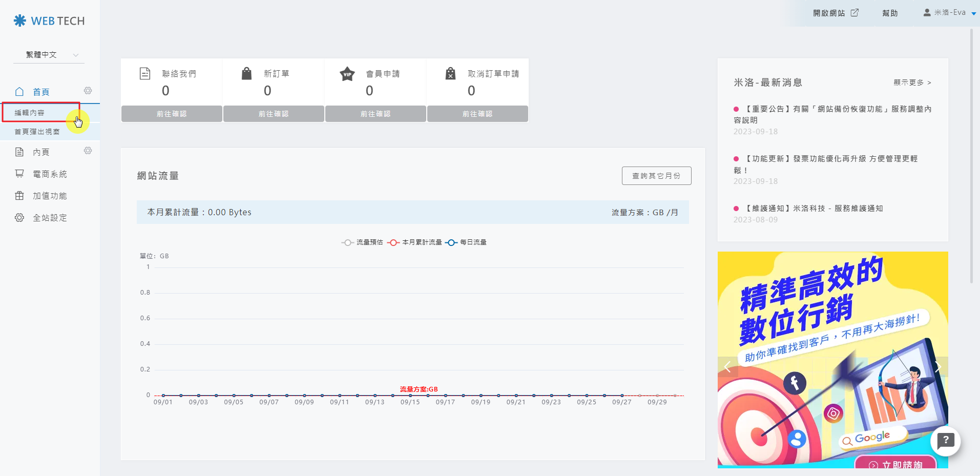The width and height of the screenshot is (980, 476).
Task: Click the 查詢其它月份 button
Action: point(656,176)
